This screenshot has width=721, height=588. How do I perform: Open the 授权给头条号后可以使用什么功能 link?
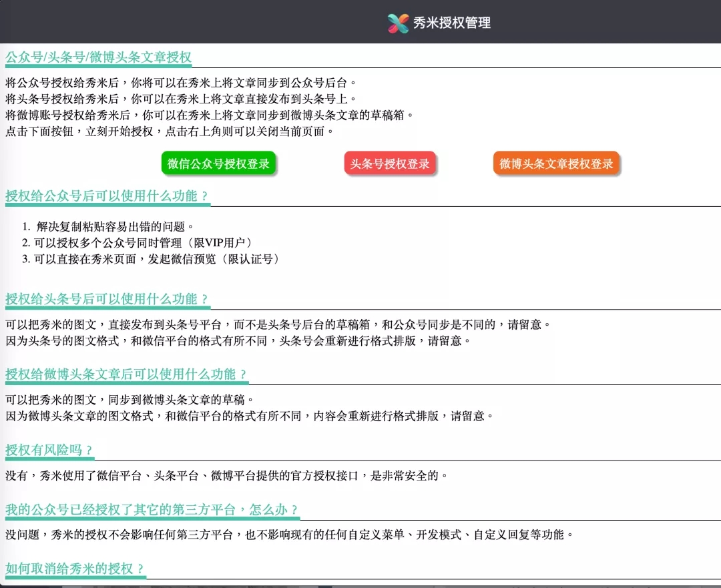(x=107, y=299)
